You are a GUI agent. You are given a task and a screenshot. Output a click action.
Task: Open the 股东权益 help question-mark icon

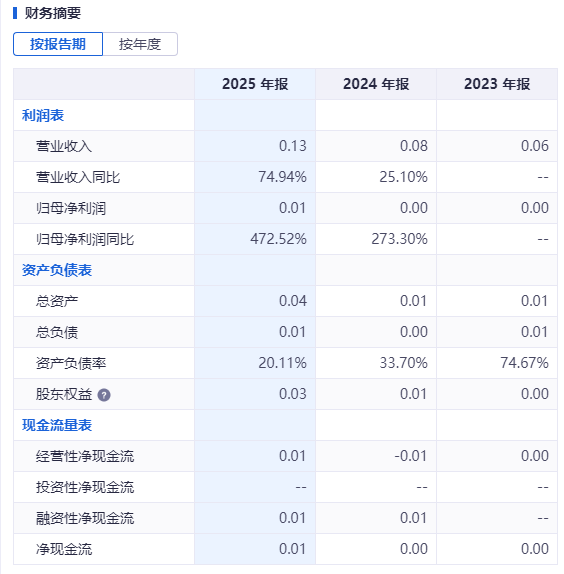104,395
